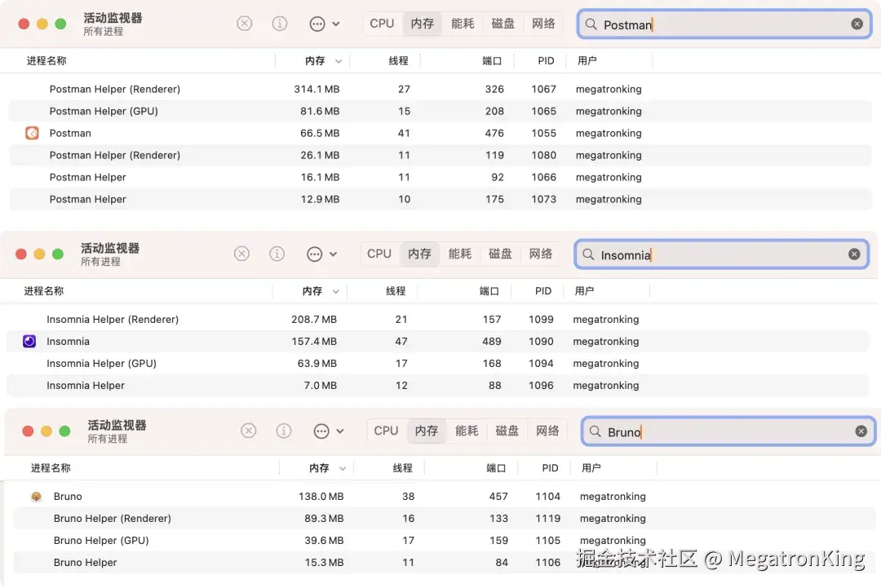The height and width of the screenshot is (588, 881).
Task: Click stop process icon in Postman window
Action: [x=245, y=24]
